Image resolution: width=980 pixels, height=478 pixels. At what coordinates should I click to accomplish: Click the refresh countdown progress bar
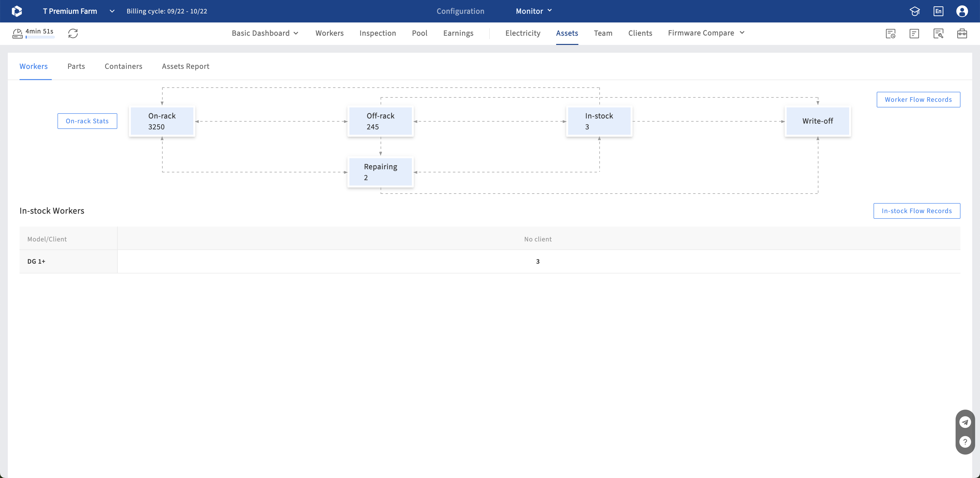[40, 38]
